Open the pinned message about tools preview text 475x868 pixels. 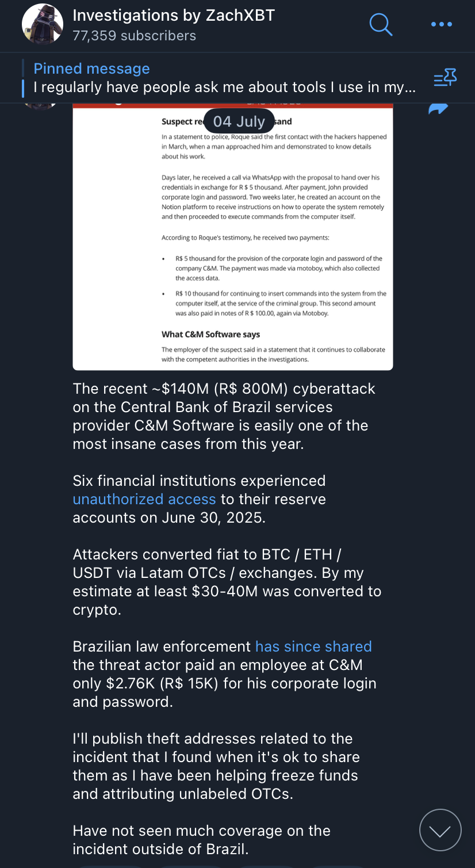pos(224,87)
